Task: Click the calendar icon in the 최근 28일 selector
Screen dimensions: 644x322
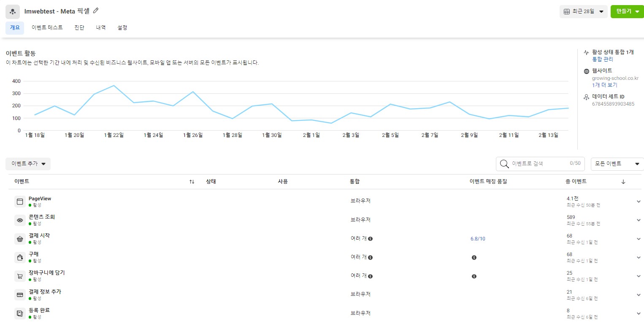Action: (x=567, y=11)
